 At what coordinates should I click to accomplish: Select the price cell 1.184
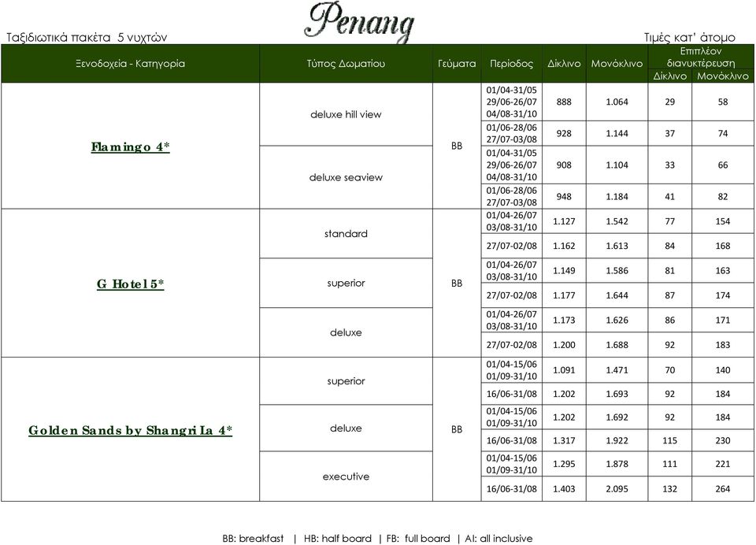click(617, 196)
